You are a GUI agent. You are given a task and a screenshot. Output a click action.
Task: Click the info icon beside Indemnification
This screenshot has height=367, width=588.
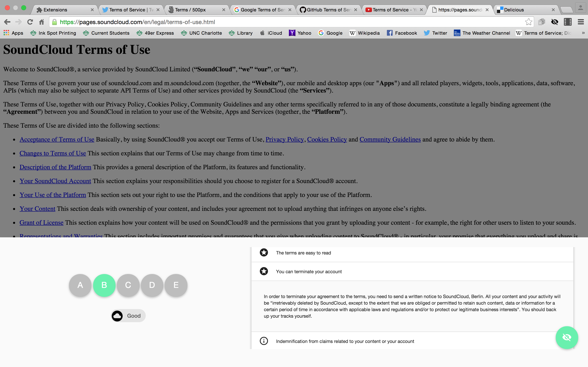pyautogui.click(x=264, y=341)
